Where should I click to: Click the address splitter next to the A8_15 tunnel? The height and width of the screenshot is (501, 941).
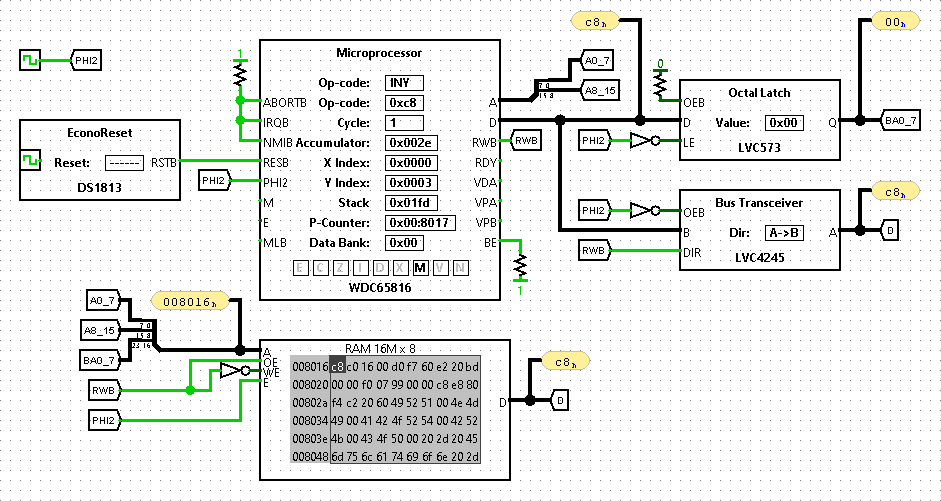[545, 89]
